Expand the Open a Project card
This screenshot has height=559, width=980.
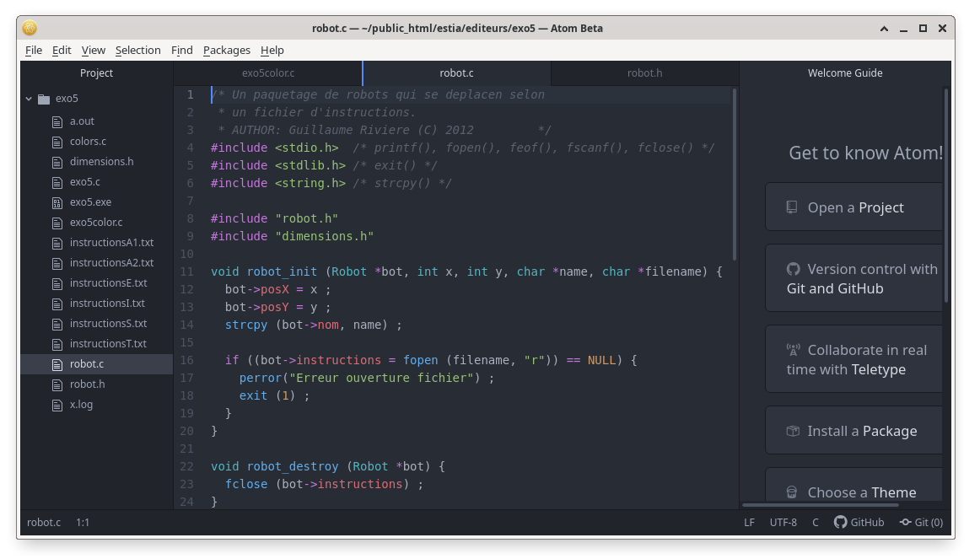[x=853, y=207]
